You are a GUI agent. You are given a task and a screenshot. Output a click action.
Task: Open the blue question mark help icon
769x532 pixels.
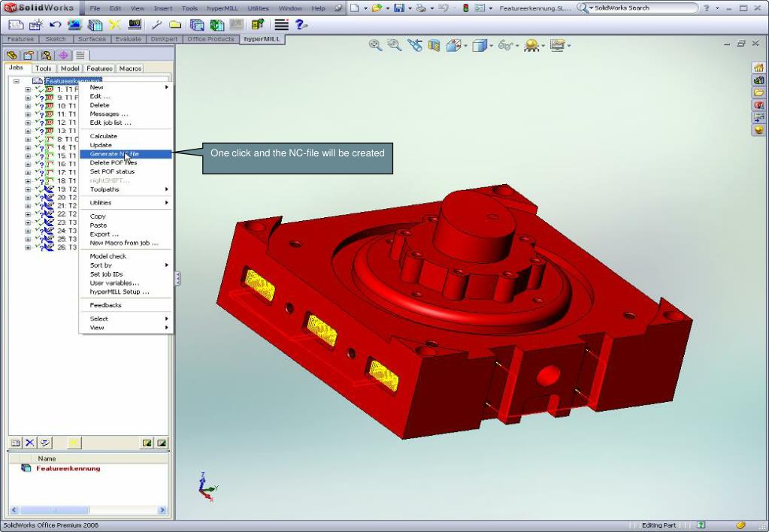coord(301,25)
